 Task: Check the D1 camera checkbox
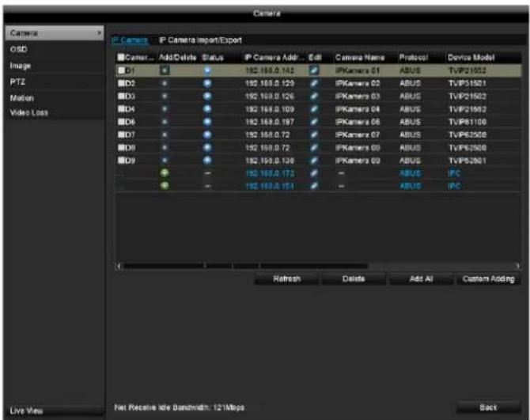pyautogui.click(x=121, y=70)
